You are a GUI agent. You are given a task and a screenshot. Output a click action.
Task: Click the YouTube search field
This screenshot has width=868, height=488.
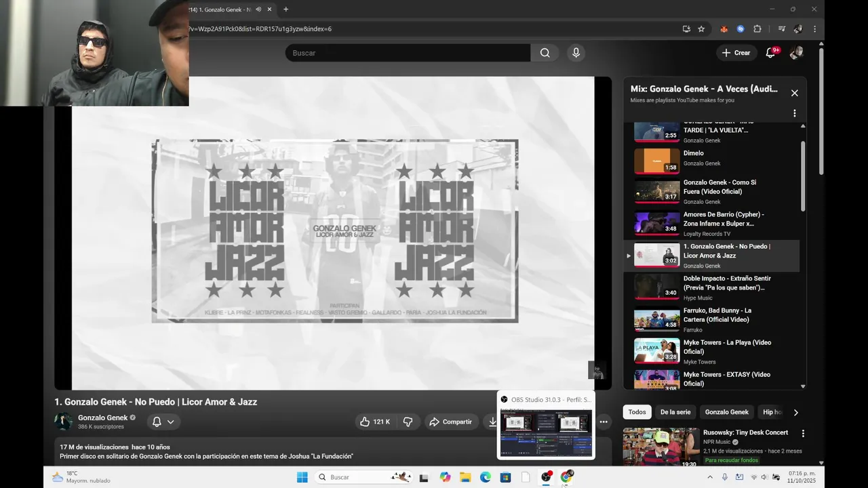pyautogui.click(x=408, y=53)
